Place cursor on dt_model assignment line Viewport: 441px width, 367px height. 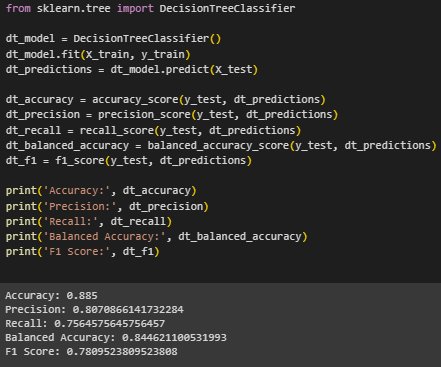click(x=113, y=39)
